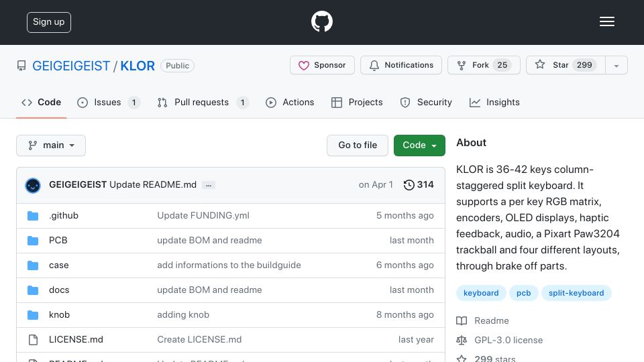Click the Issues circle-dot icon

[83, 103]
